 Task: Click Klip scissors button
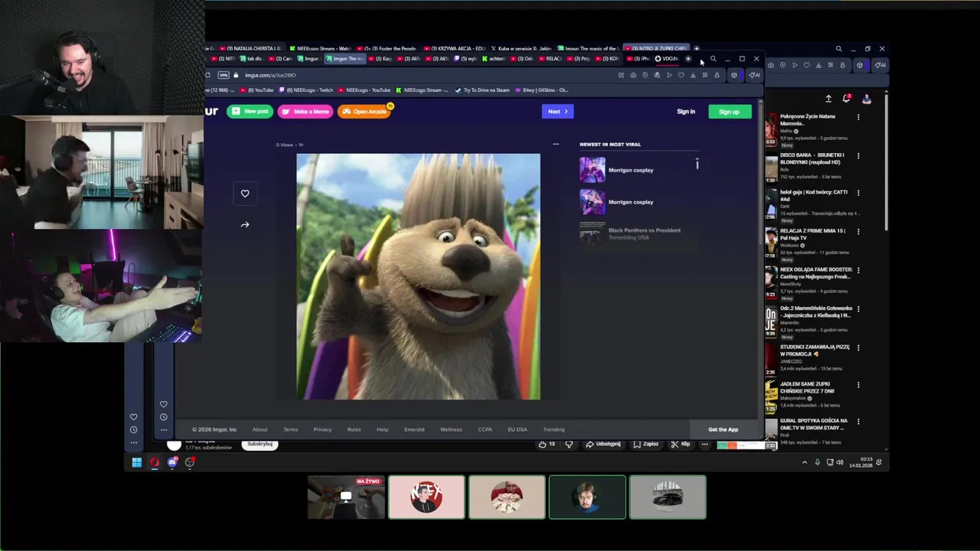pyautogui.click(x=680, y=445)
